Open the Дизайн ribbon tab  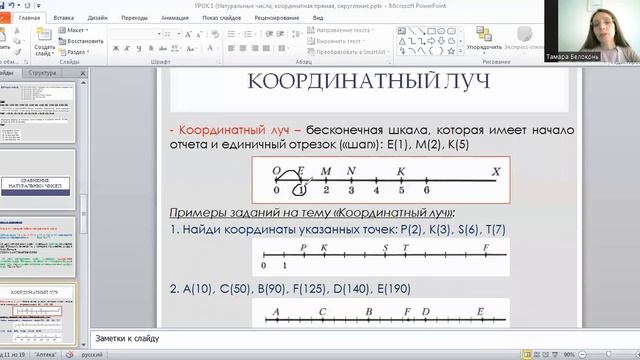click(x=98, y=18)
